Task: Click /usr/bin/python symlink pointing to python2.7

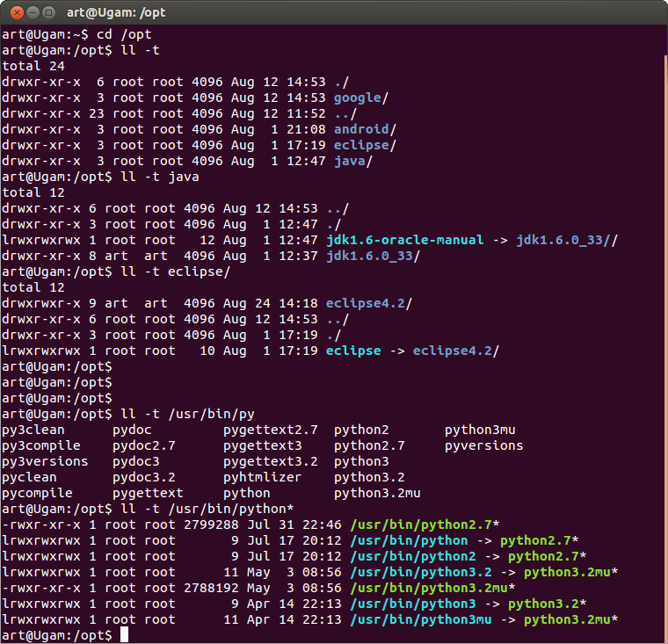Action: pyautogui.click(x=409, y=540)
